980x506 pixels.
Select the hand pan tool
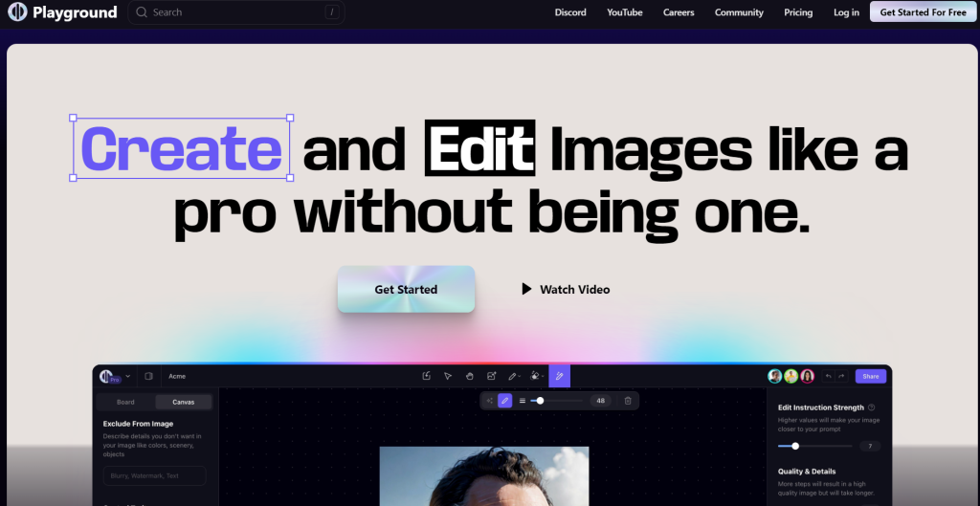pos(469,376)
